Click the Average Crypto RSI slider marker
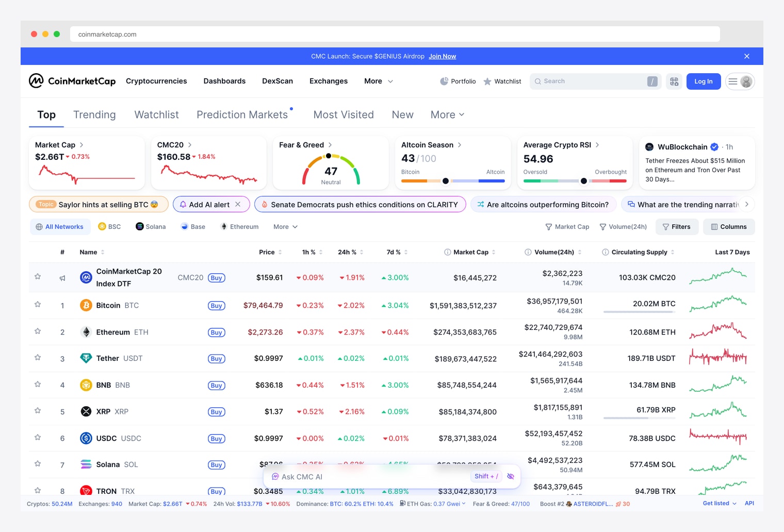 (584, 181)
